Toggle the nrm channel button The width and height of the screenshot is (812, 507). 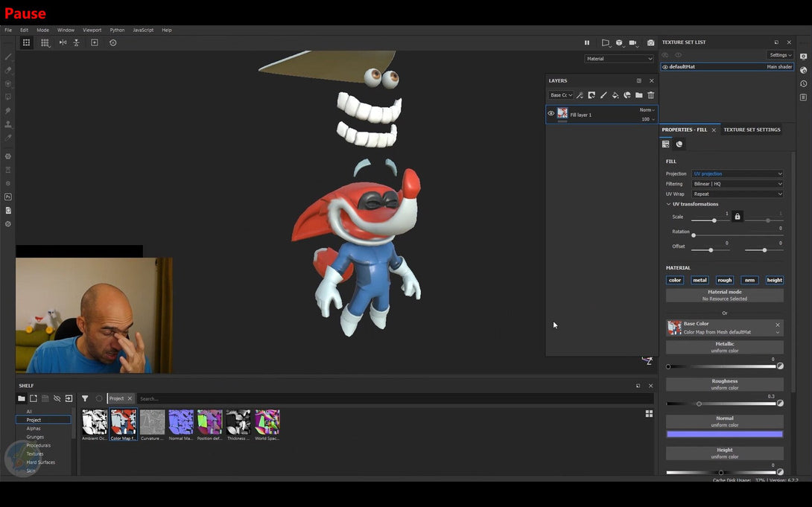pyautogui.click(x=749, y=280)
